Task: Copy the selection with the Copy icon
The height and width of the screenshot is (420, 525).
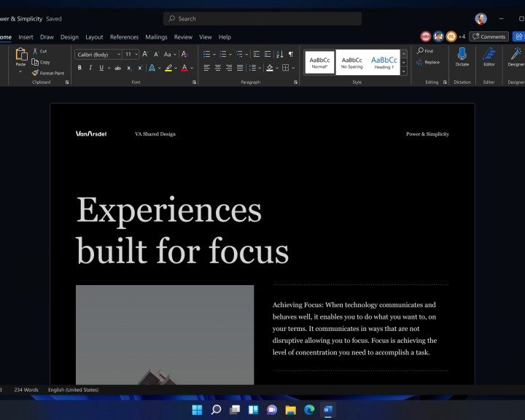Action: [x=35, y=62]
